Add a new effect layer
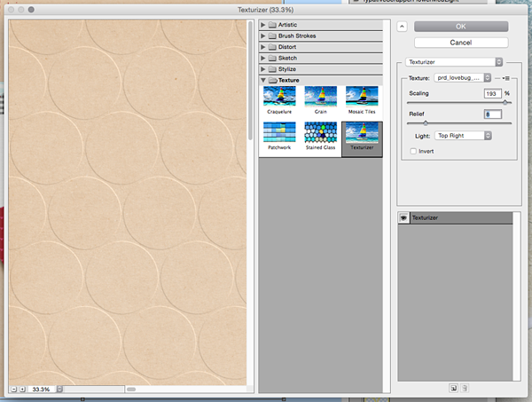The image size is (532, 402). (x=453, y=388)
